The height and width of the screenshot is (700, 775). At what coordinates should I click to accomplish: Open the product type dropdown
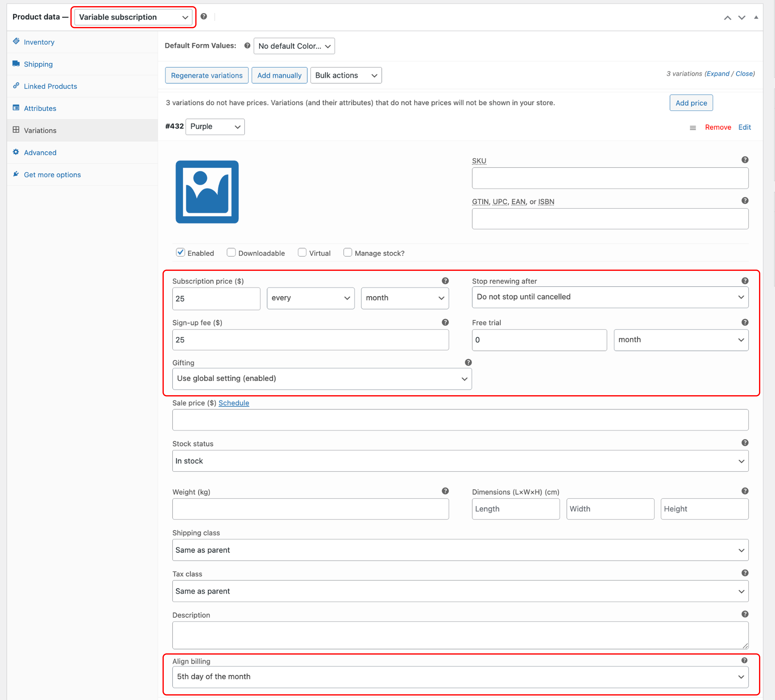[133, 17]
